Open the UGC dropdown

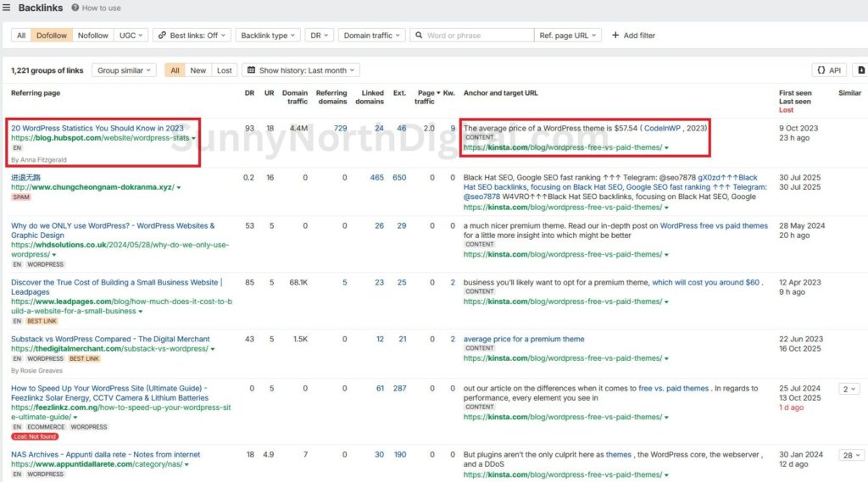click(x=131, y=36)
